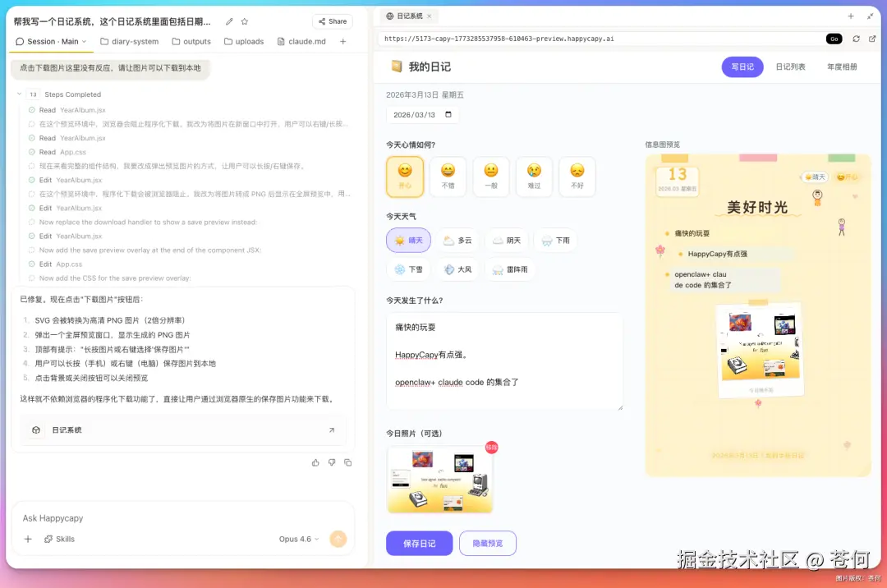Select the 开心 mood emoji
887x588 pixels.
403,177
